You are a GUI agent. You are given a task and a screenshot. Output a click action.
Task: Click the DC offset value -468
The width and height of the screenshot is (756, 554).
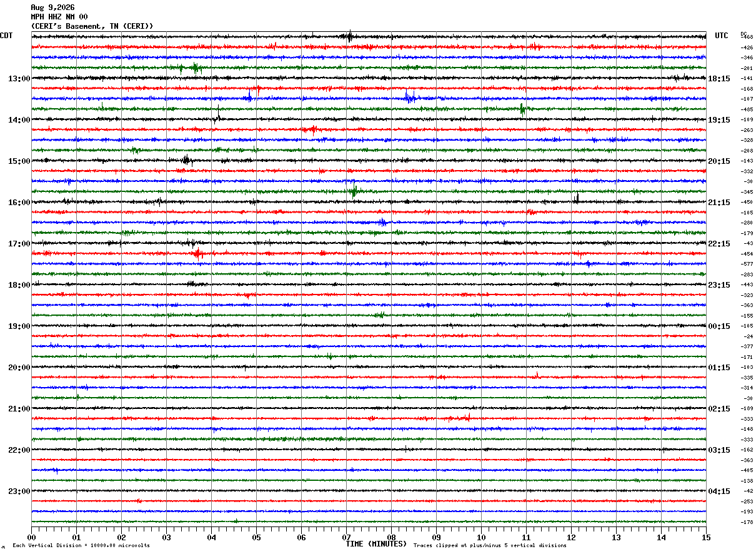point(747,38)
